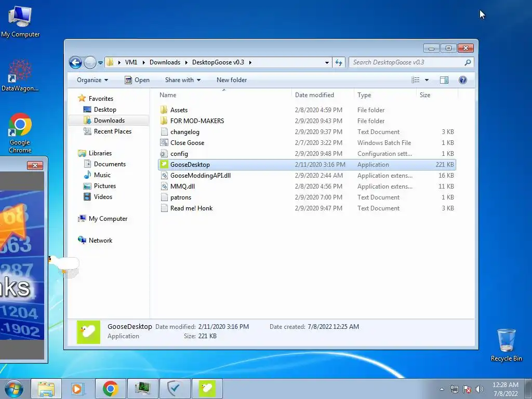Click the DataWagon desktop shortcut
Image resolution: width=532 pixels, height=399 pixels.
(20, 75)
